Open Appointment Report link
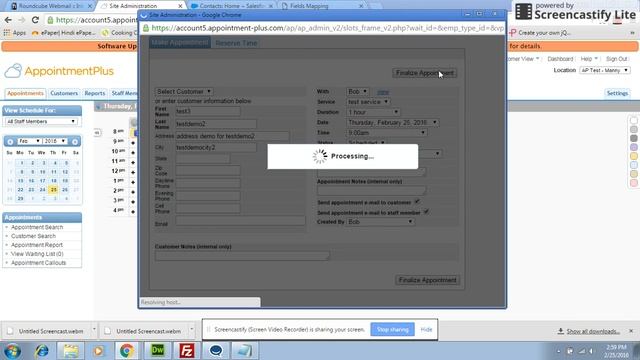The width and height of the screenshot is (640, 360). [x=37, y=245]
